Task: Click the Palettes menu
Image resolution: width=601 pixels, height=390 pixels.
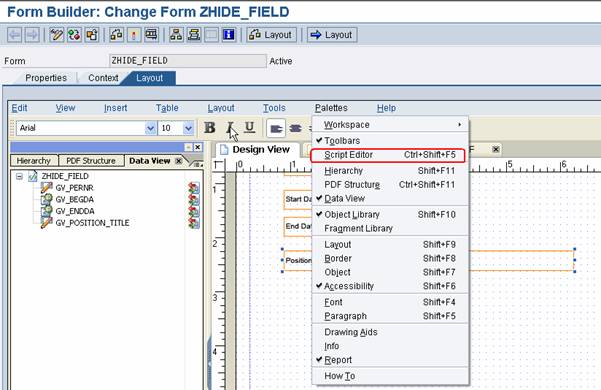Action: point(331,108)
